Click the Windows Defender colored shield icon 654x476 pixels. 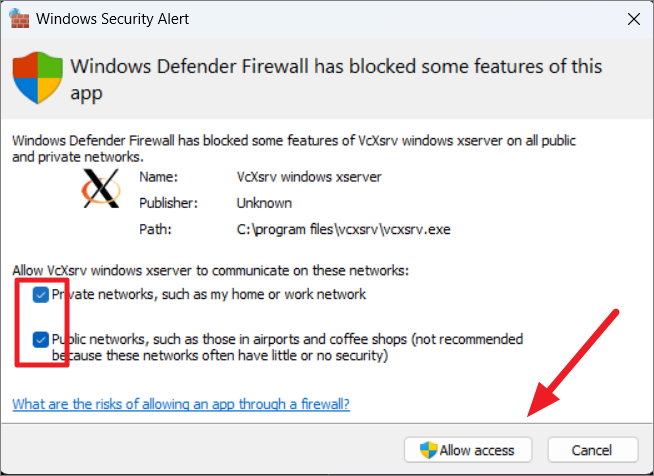pos(38,78)
